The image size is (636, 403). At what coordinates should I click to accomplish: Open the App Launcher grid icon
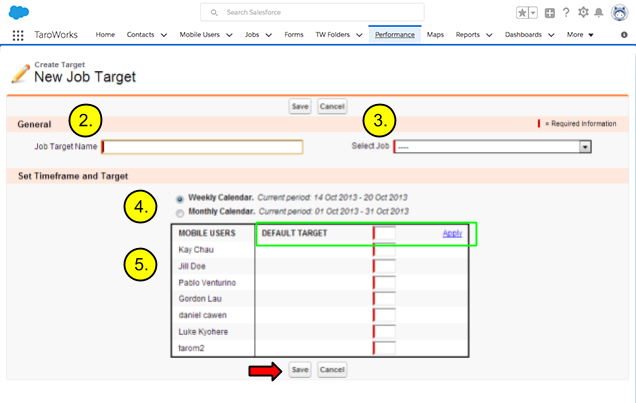18,35
